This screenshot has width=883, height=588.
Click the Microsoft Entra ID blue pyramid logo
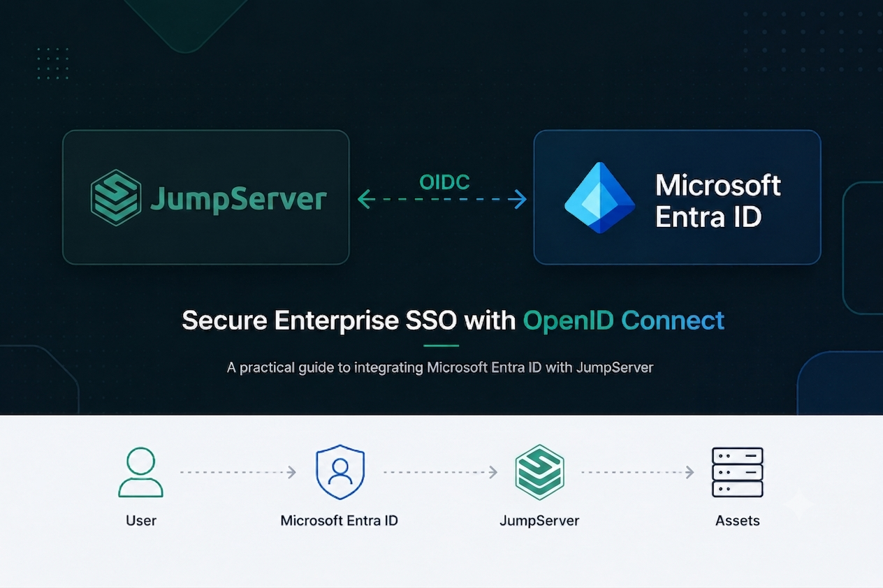599,198
